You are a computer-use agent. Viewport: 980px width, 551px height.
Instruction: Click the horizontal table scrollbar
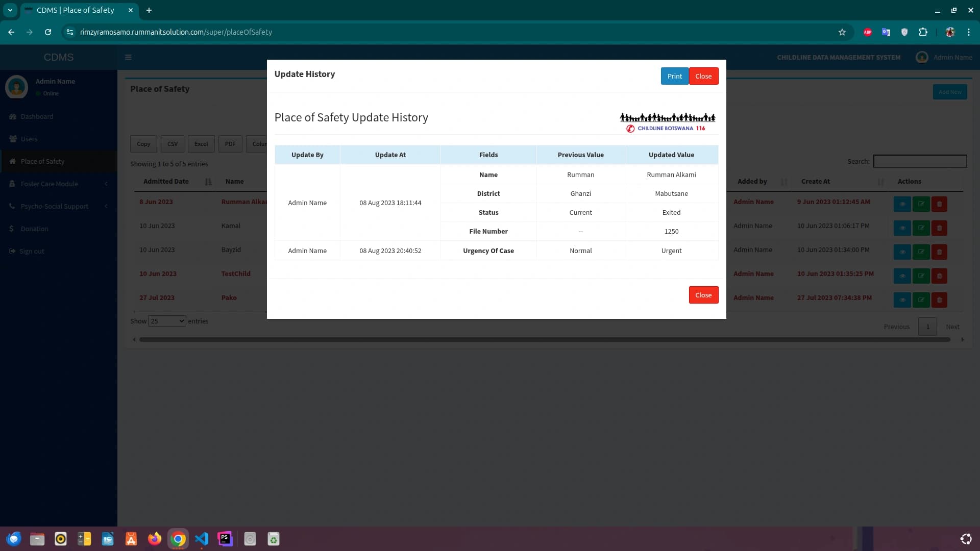545,339
